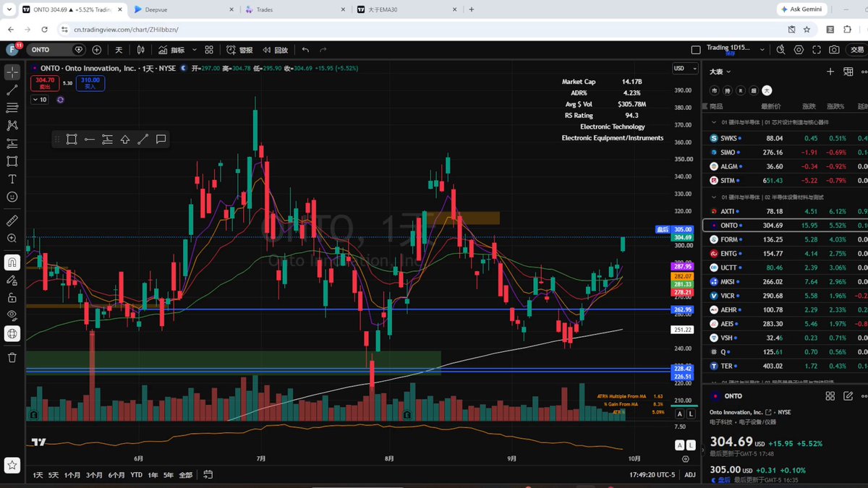Click the 交易 trade button
The height and width of the screenshot is (488, 868).
coord(857,50)
